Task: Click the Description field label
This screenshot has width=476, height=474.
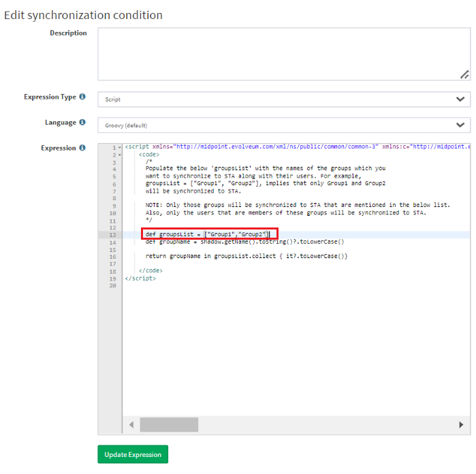Action: 68,33
